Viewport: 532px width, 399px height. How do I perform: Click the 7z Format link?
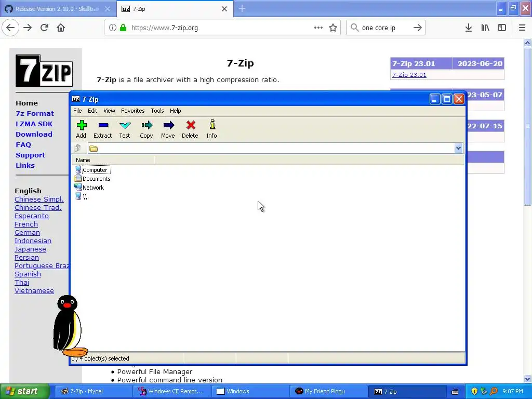[35, 113]
